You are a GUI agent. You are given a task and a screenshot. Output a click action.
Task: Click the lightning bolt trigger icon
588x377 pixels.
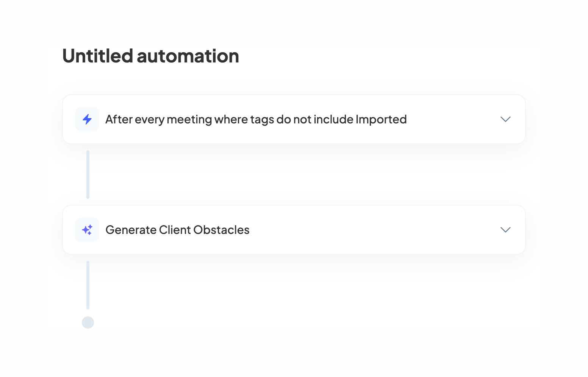87,119
